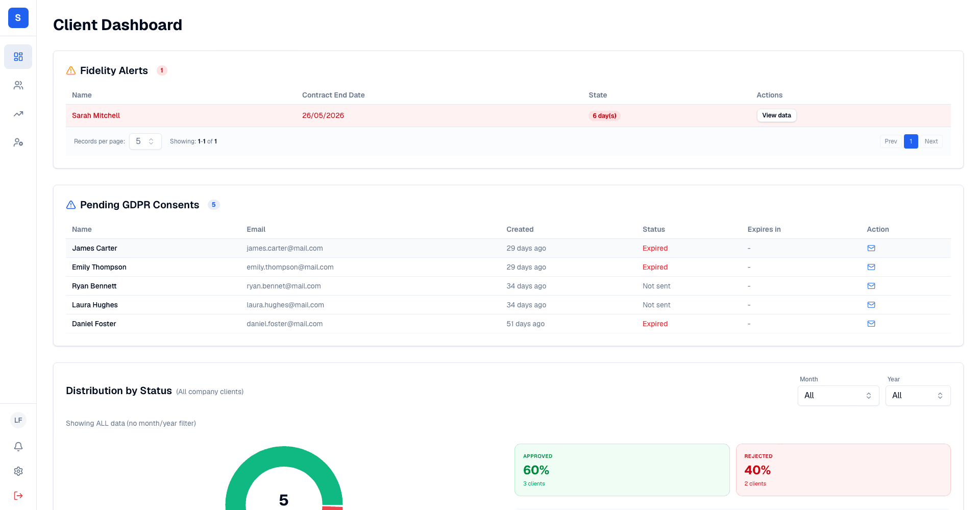Click James Carter name cell
This screenshot has width=980, height=510.
(94, 248)
